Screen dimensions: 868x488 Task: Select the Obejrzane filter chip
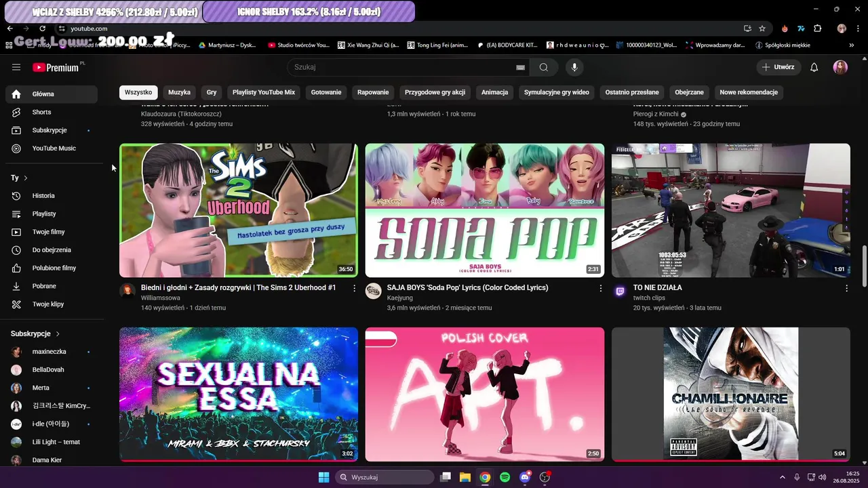coord(689,92)
